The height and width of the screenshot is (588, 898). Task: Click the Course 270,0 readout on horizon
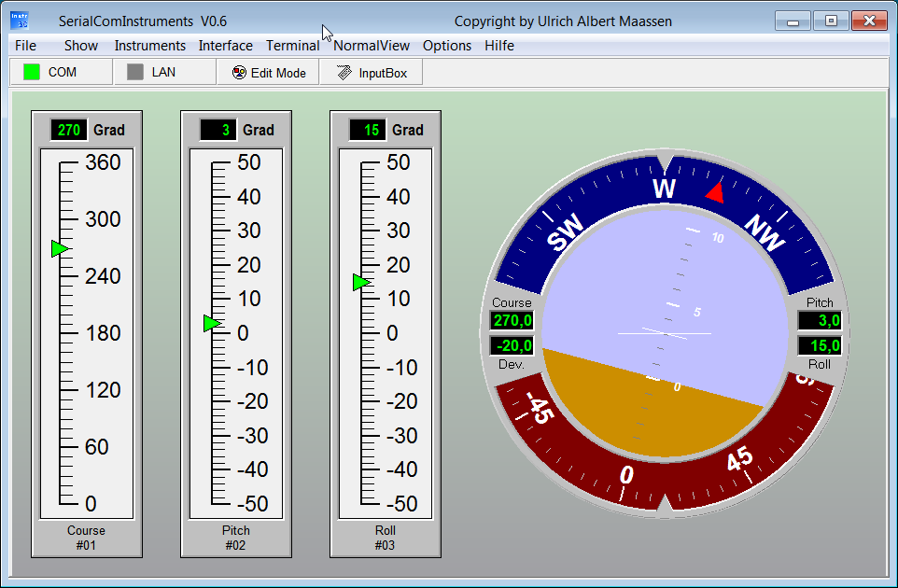512,321
